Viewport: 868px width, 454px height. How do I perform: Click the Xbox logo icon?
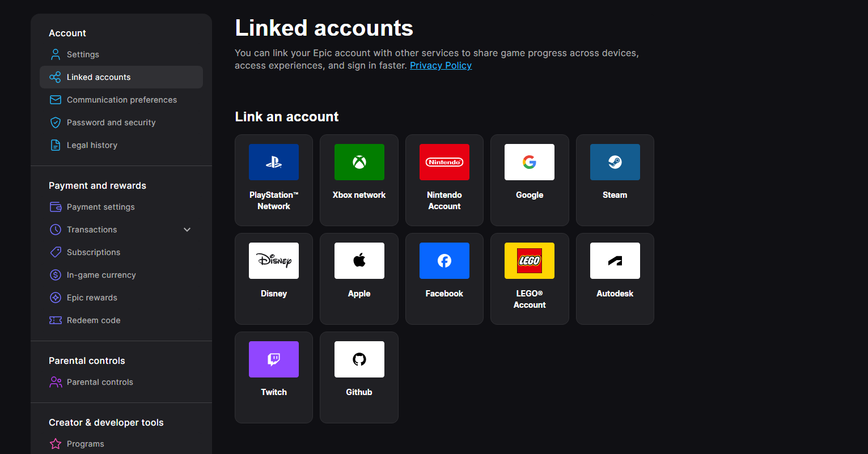tap(359, 162)
